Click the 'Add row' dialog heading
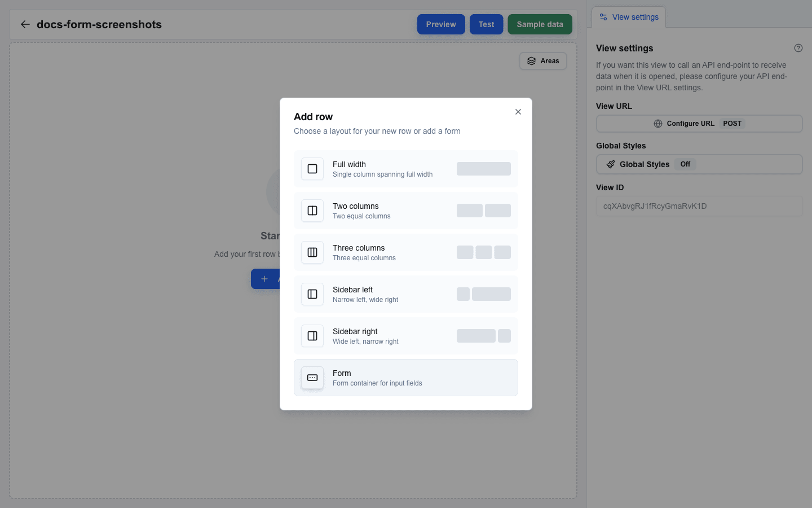This screenshot has width=812, height=508. point(313,117)
